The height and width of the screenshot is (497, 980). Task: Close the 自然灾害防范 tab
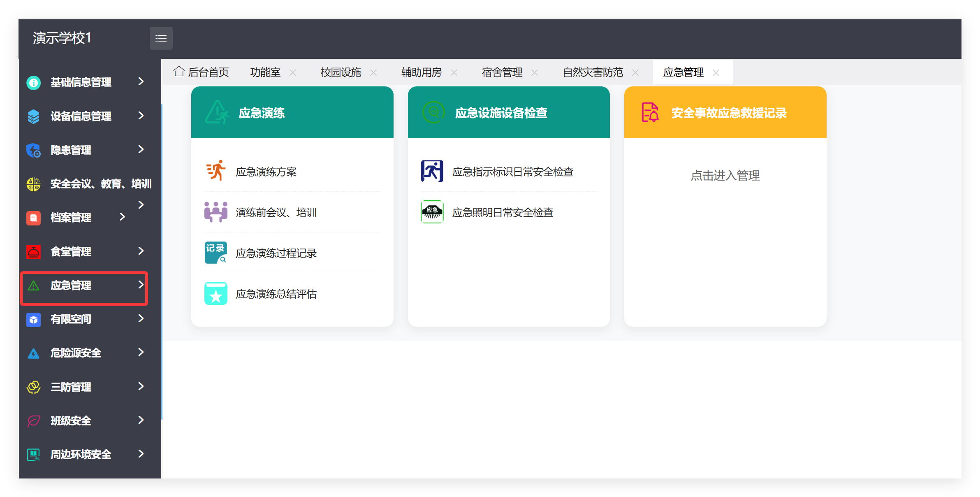[635, 72]
